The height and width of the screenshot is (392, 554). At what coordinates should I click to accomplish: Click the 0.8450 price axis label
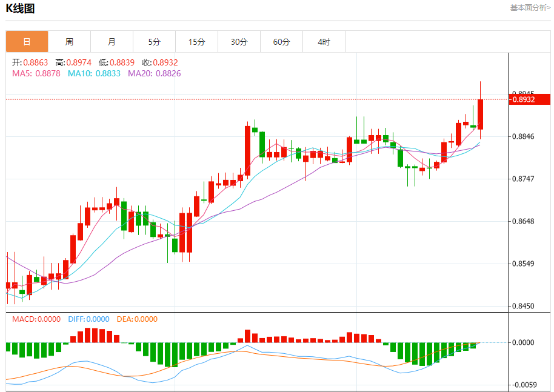(523, 306)
